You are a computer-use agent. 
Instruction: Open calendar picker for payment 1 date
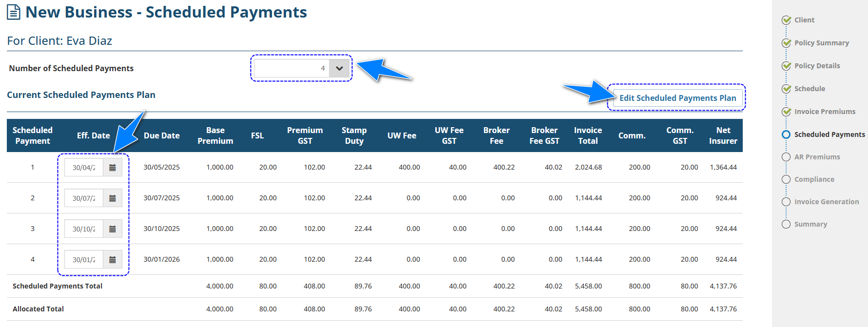113,168
